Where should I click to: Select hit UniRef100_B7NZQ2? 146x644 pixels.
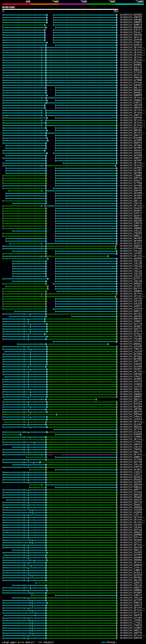(131, 63)
